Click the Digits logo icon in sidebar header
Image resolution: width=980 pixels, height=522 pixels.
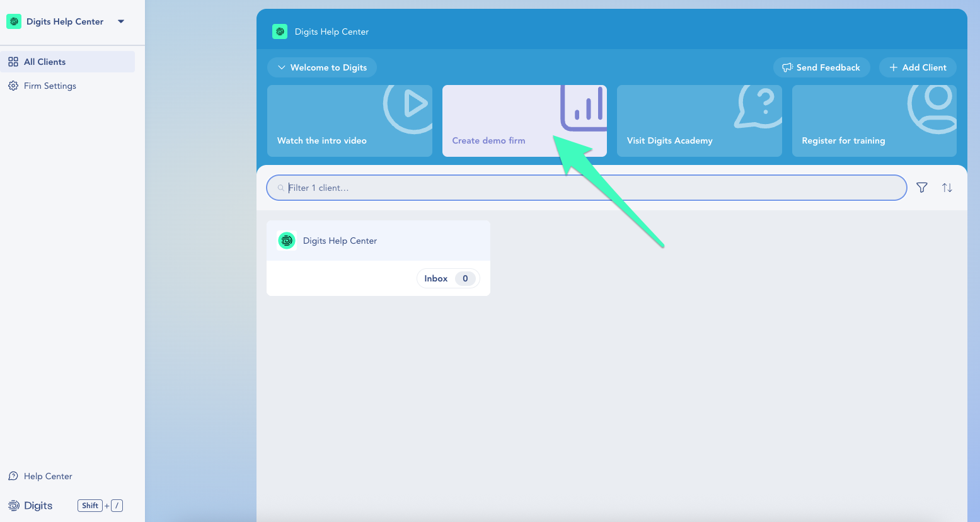click(14, 21)
